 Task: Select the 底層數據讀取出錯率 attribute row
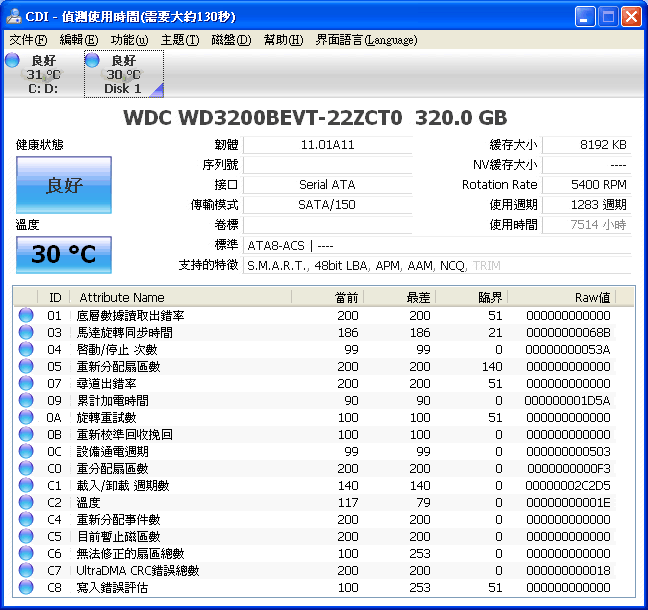315,315
